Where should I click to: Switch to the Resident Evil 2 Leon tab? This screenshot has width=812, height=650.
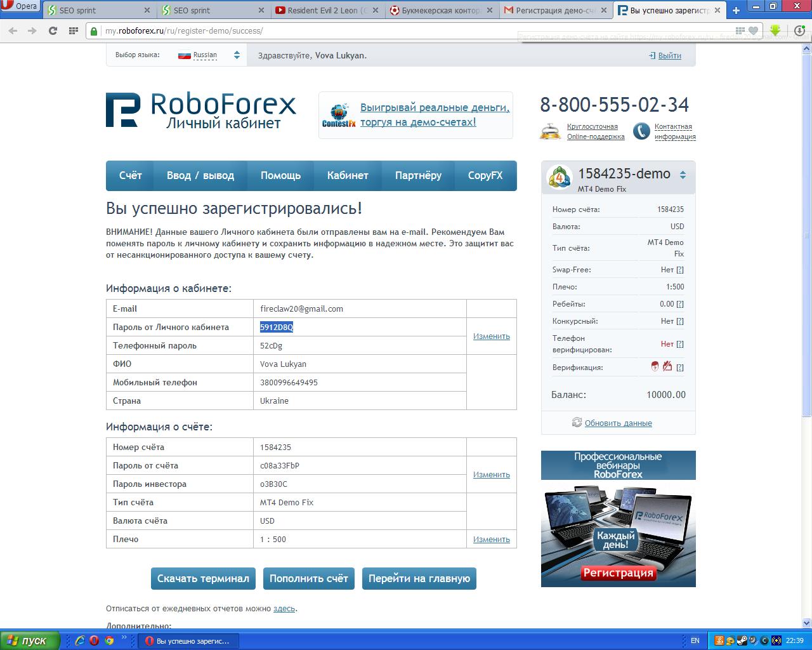pyautogui.click(x=327, y=10)
